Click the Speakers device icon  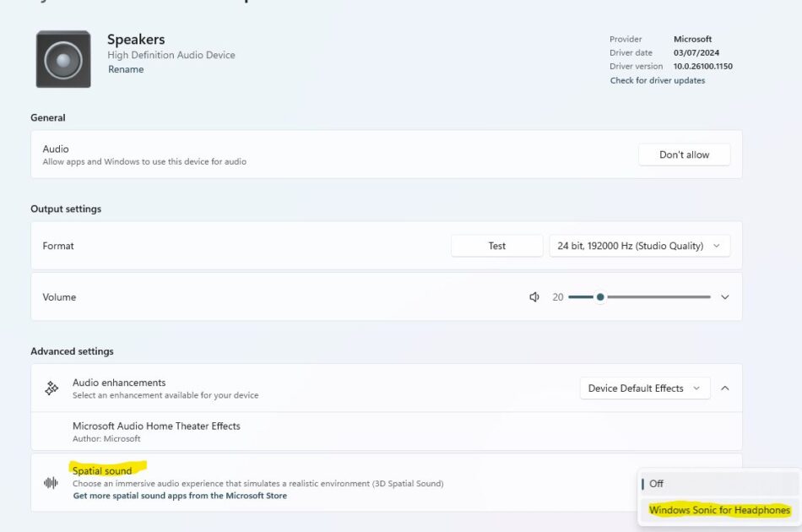(x=63, y=59)
